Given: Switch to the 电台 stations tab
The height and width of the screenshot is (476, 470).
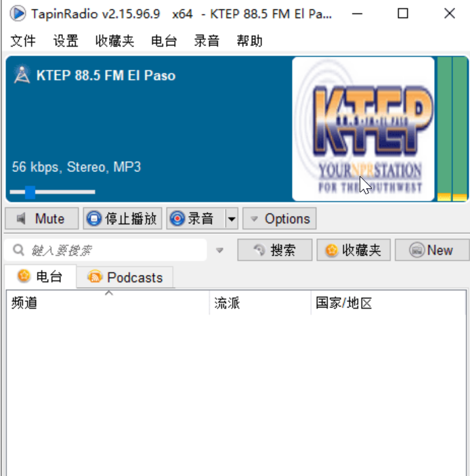Looking at the screenshot, I should [41, 276].
